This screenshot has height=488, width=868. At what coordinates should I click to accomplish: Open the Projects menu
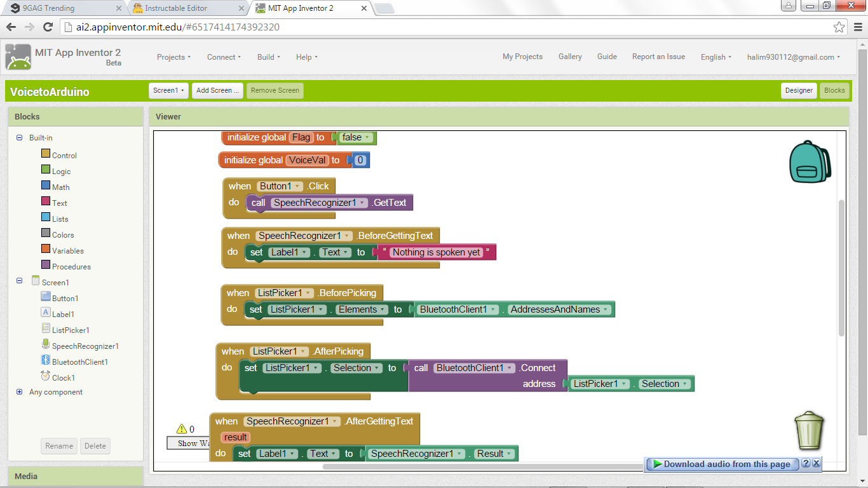[174, 57]
